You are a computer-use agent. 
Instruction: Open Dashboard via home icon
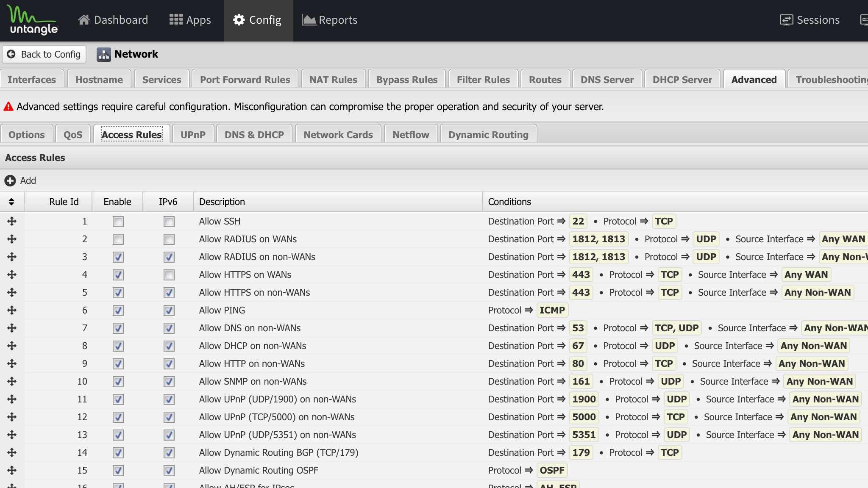tap(84, 20)
